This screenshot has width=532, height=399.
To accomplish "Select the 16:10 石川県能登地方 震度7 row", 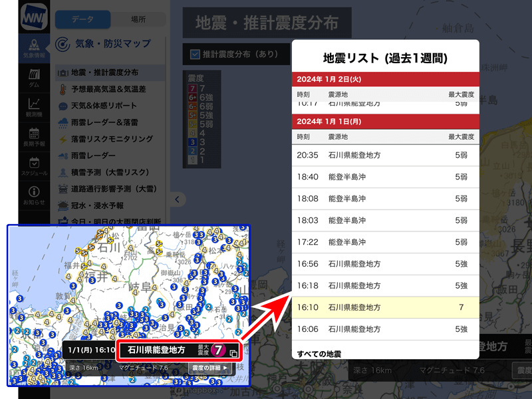I will [x=385, y=307].
